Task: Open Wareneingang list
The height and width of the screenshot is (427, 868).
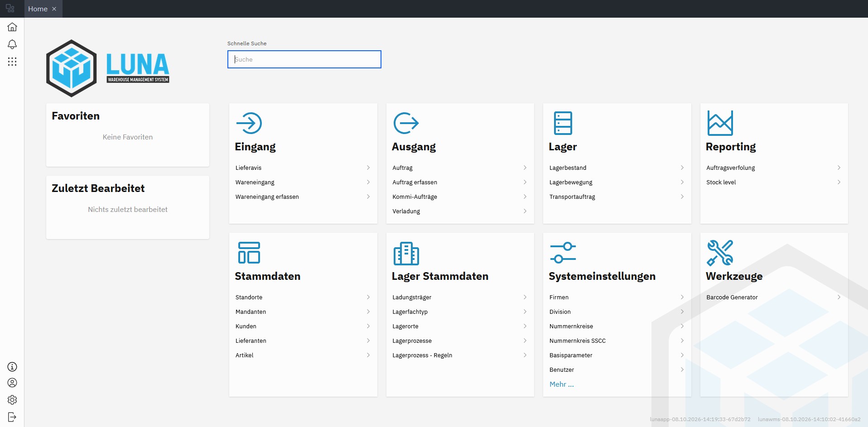Action: pyautogui.click(x=303, y=182)
